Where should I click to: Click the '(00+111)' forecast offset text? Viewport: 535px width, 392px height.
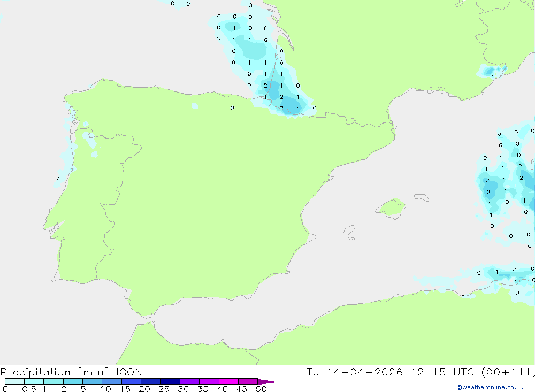508,372
